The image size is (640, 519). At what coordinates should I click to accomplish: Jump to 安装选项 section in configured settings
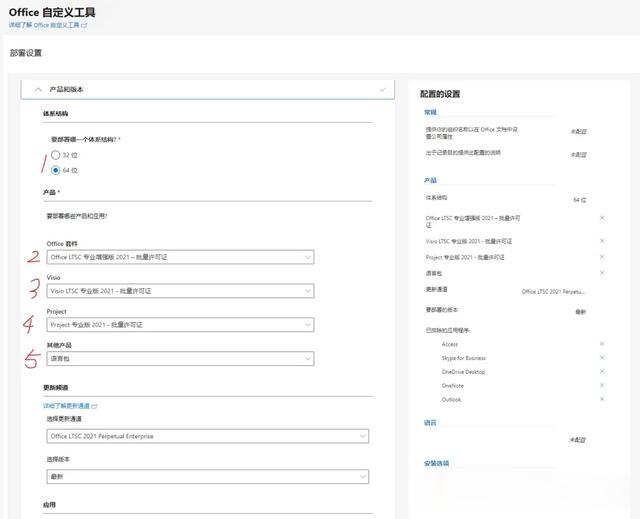tap(436, 463)
